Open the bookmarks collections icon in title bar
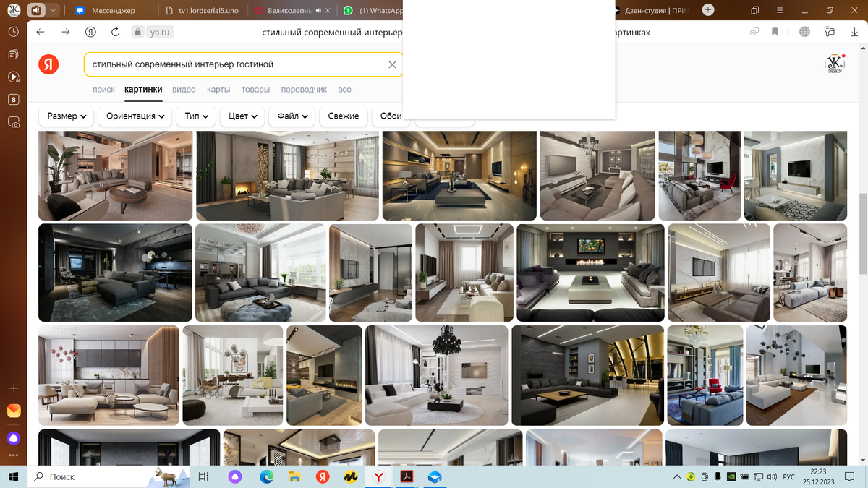This screenshot has height=488, width=868. (755, 10)
